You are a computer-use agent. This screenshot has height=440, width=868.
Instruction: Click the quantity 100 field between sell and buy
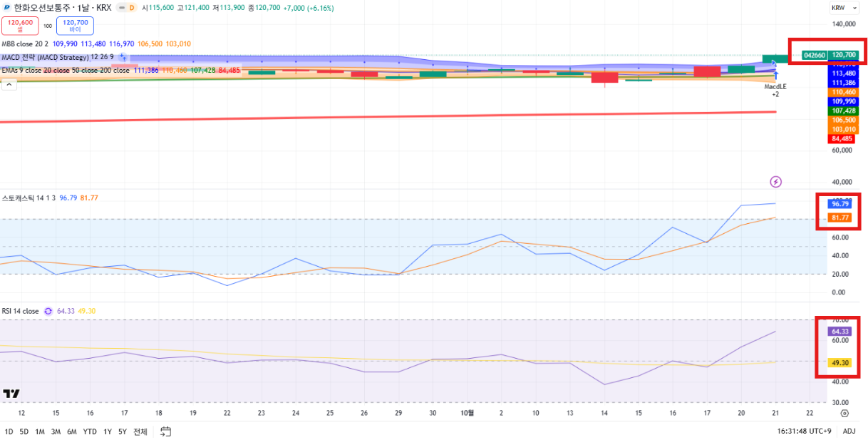tap(48, 26)
